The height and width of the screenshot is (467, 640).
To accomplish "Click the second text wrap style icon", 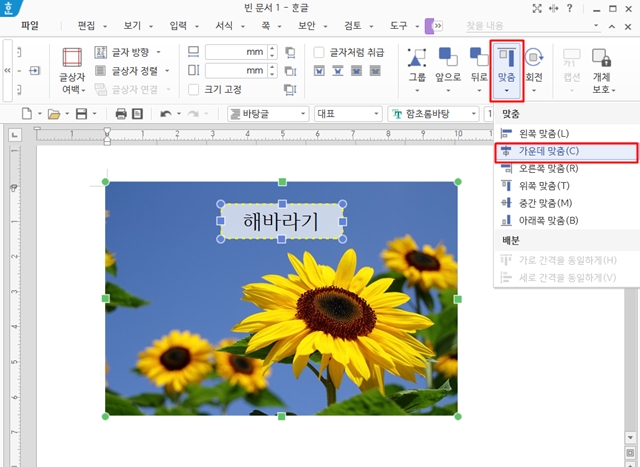I will (x=338, y=71).
